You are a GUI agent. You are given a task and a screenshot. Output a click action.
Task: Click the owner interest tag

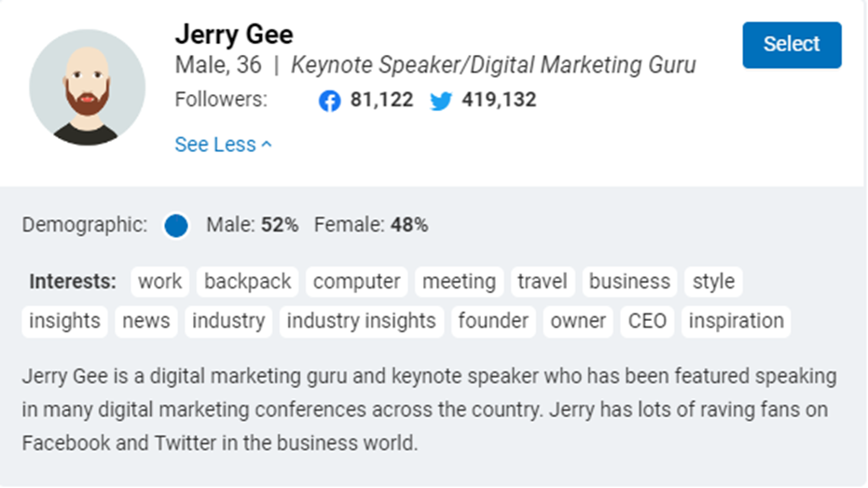[x=578, y=321]
